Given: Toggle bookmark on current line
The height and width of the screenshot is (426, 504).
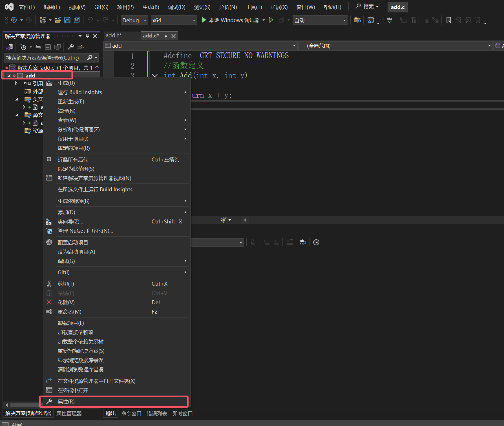Looking at the screenshot, I should coord(448,20).
